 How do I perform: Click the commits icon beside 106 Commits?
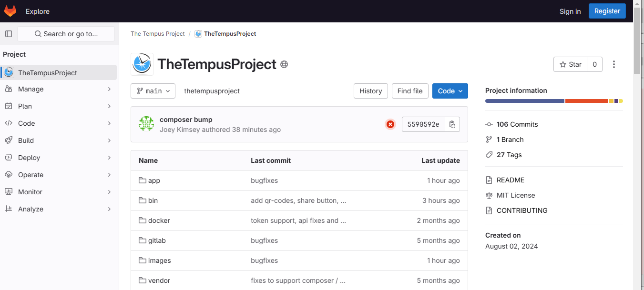pyautogui.click(x=489, y=124)
